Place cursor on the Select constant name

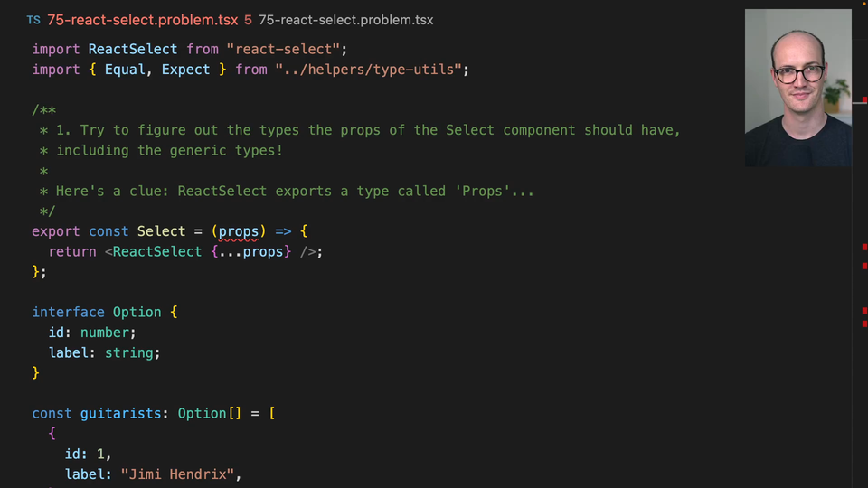[161, 231]
